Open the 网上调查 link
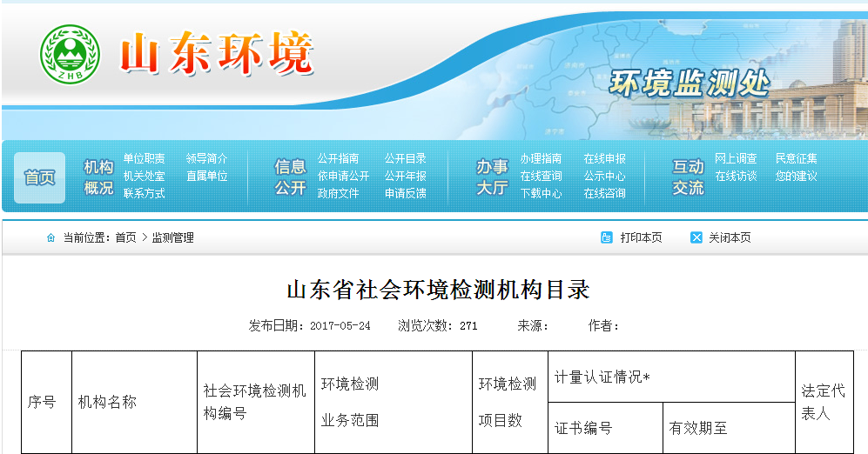 coord(736,158)
